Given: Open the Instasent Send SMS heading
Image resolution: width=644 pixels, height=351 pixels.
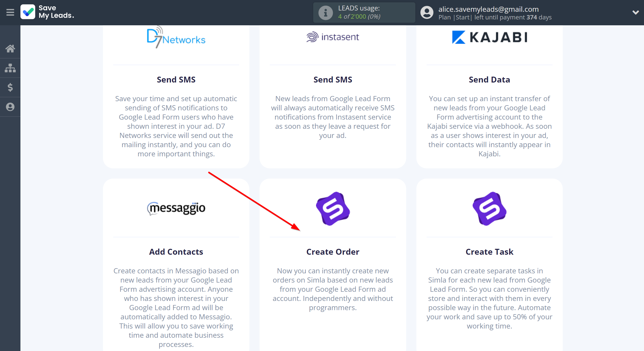Looking at the screenshot, I should click(333, 80).
